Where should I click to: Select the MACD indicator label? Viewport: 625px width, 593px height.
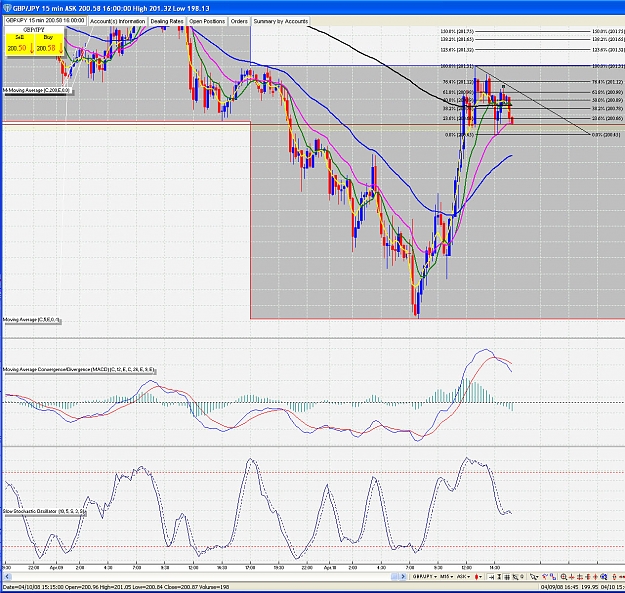click(79, 370)
